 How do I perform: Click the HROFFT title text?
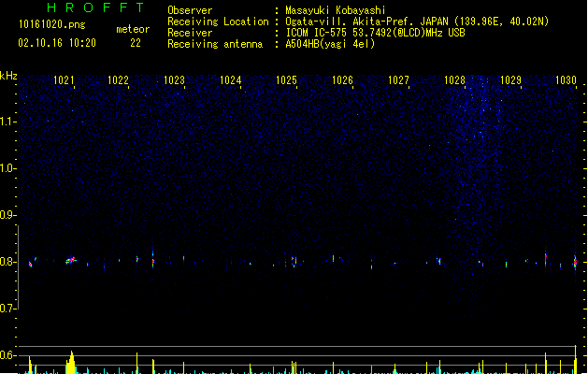(95, 7)
